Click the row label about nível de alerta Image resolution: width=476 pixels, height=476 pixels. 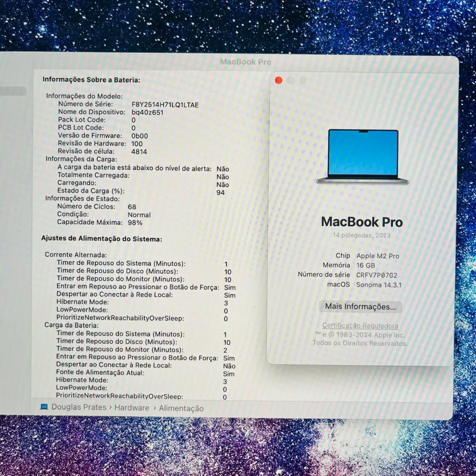(135, 168)
